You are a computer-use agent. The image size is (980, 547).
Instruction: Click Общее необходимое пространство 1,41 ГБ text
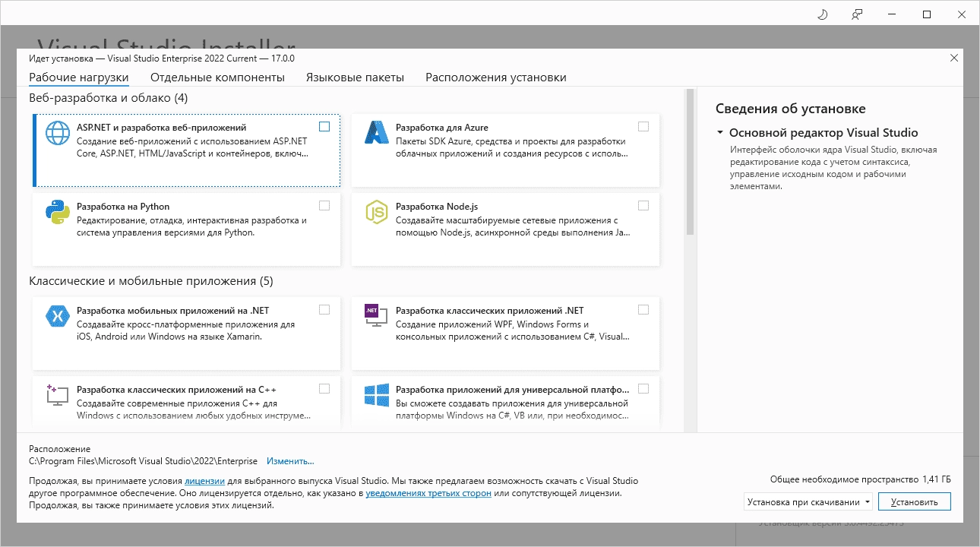(860, 479)
